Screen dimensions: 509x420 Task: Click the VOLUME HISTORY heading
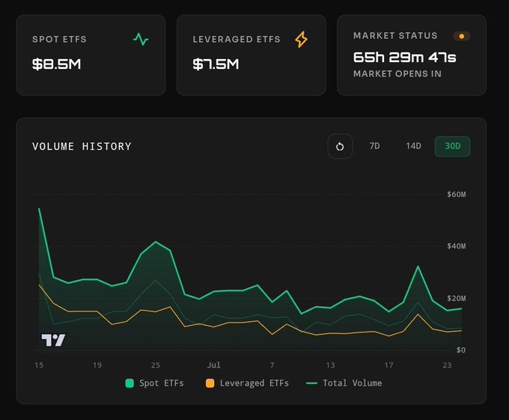(x=82, y=147)
